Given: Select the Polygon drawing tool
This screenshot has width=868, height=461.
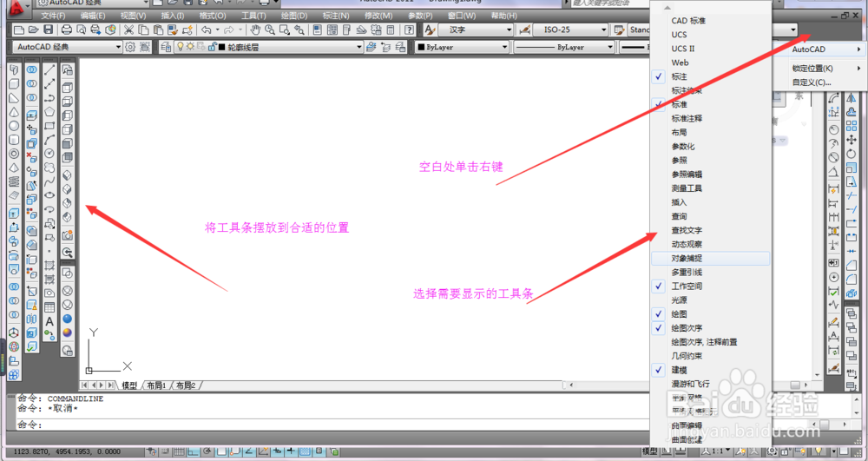Looking at the screenshot, I should 49,112.
